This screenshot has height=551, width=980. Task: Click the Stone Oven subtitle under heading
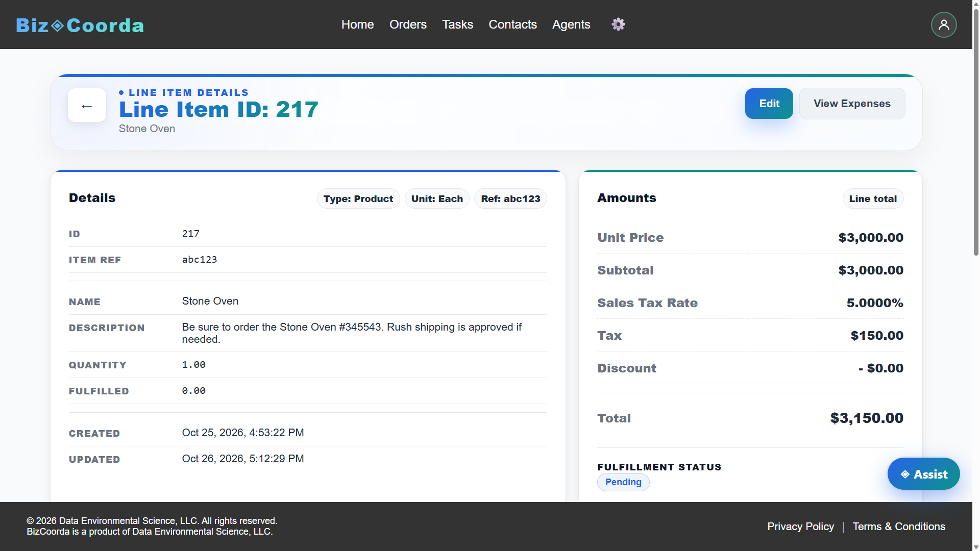tap(147, 129)
